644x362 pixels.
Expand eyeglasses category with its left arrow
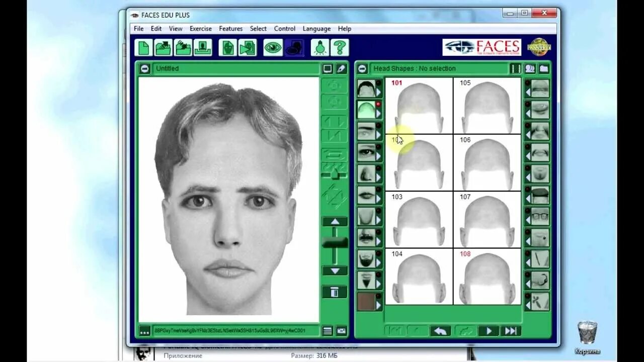(528, 220)
